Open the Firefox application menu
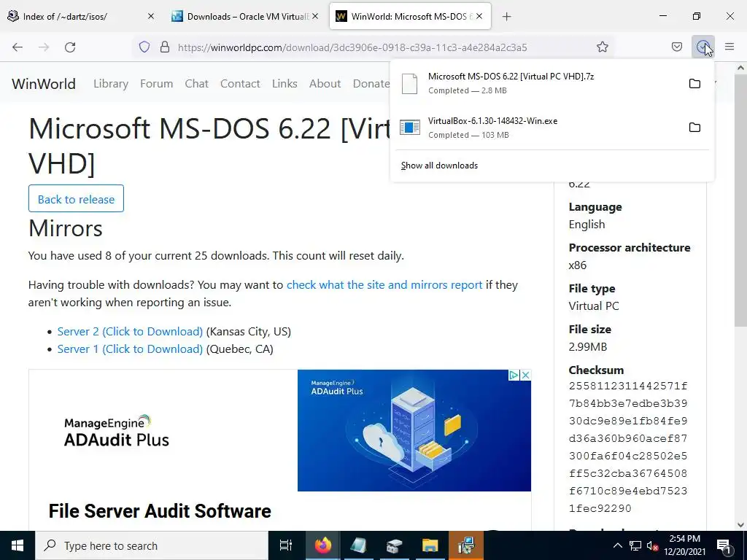This screenshot has height=560, width=747. point(729,47)
